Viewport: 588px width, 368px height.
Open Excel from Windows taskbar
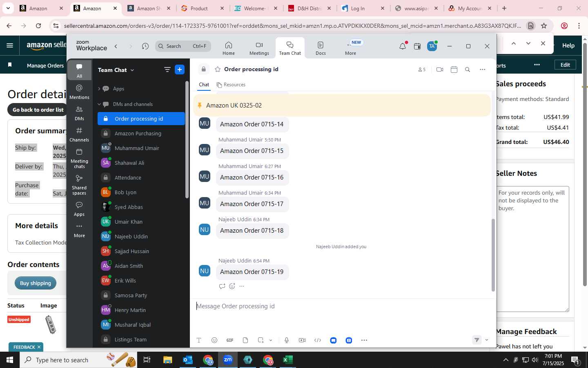pyautogui.click(x=288, y=360)
